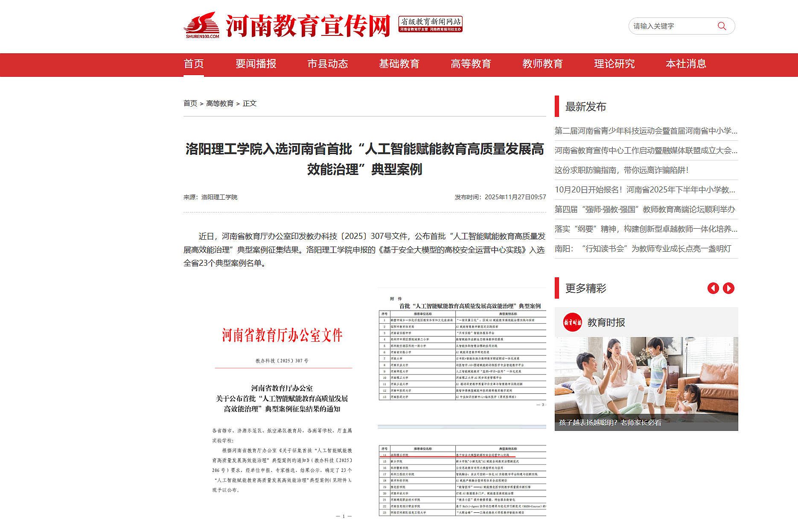Click the next arrow in 更多精彩

[x=728, y=288]
